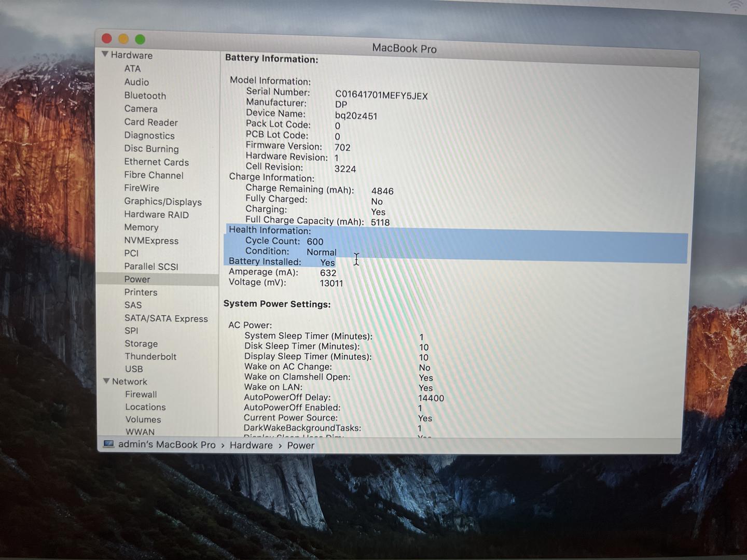Select Camera in the sidebar
The image size is (747, 560).
click(141, 109)
